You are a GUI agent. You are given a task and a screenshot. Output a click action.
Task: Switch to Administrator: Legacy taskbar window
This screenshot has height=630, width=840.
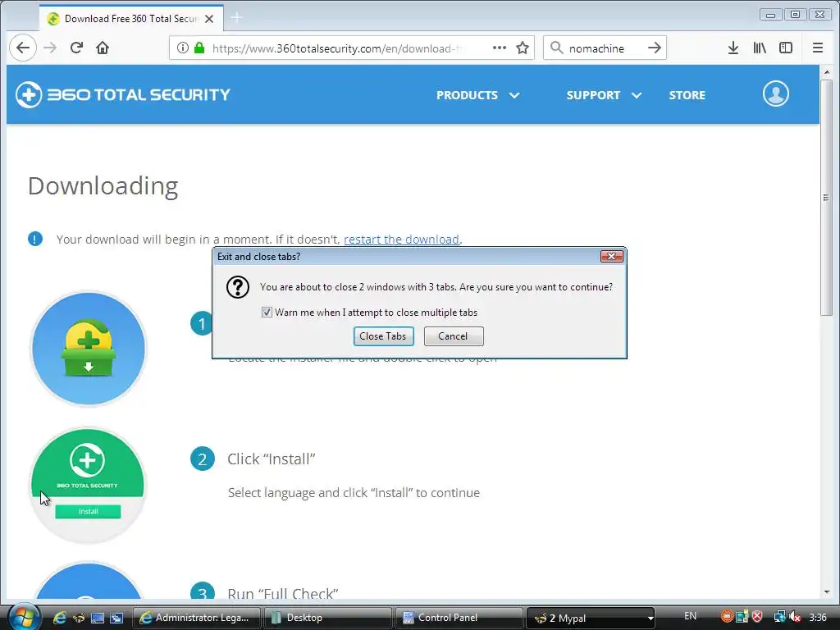tap(196, 618)
